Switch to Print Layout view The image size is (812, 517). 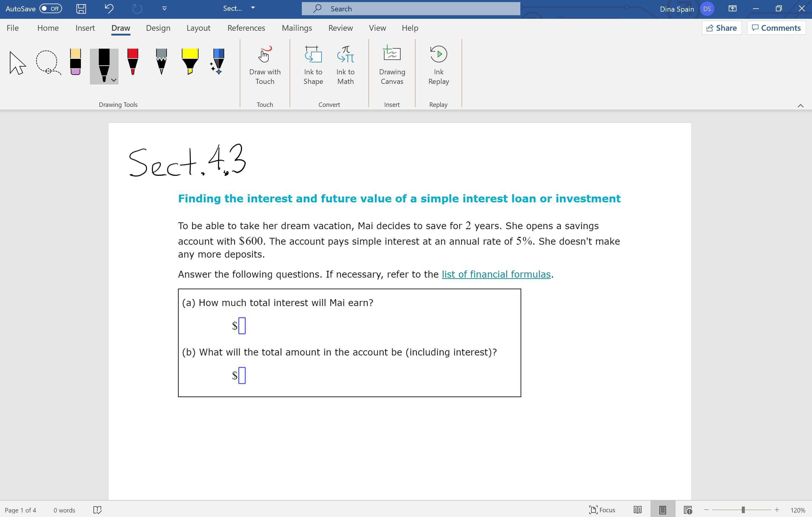662,510
